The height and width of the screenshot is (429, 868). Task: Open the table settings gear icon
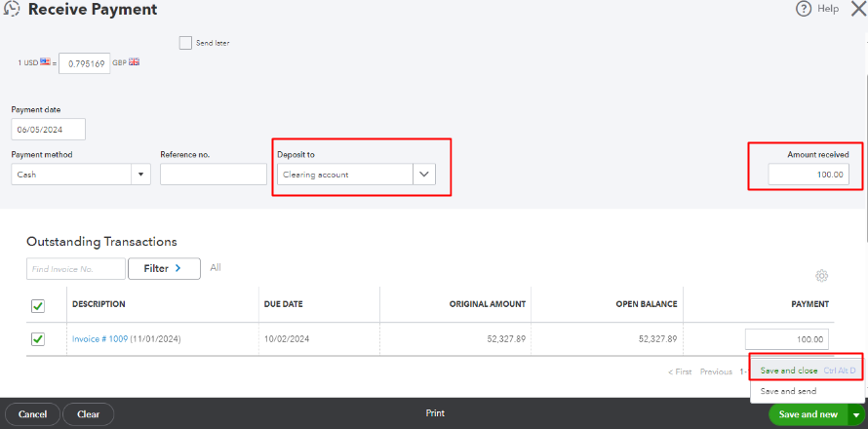(822, 276)
